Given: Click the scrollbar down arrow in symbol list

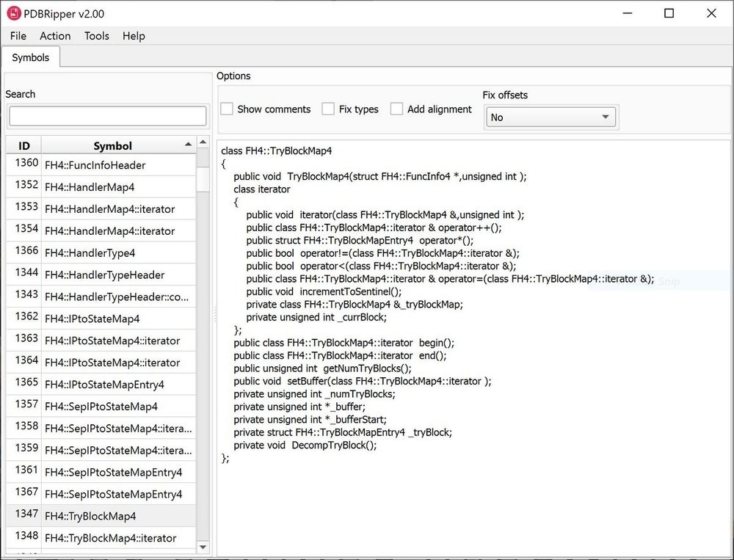Looking at the screenshot, I should pos(203,546).
